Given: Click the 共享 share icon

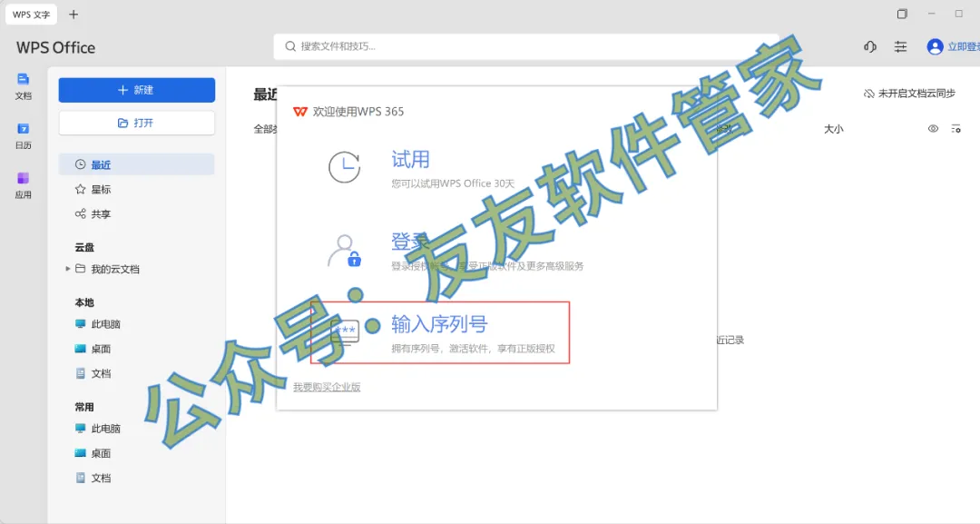Looking at the screenshot, I should (x=80, y=213).
